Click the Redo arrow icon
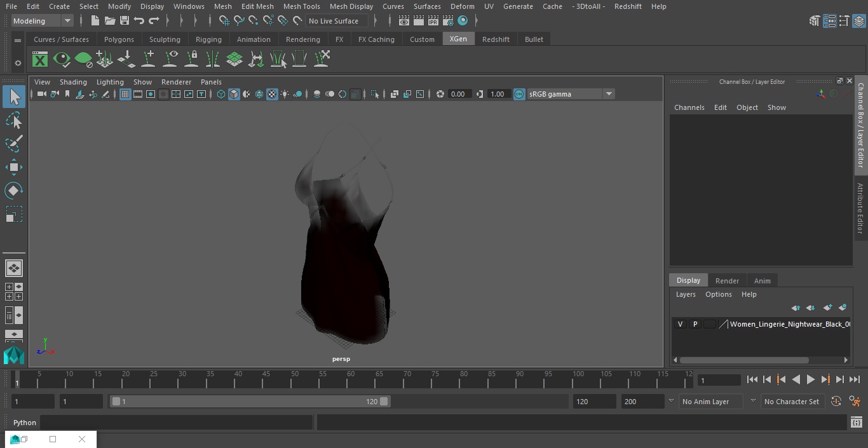 pyautogui.click(x=154, y=21)
